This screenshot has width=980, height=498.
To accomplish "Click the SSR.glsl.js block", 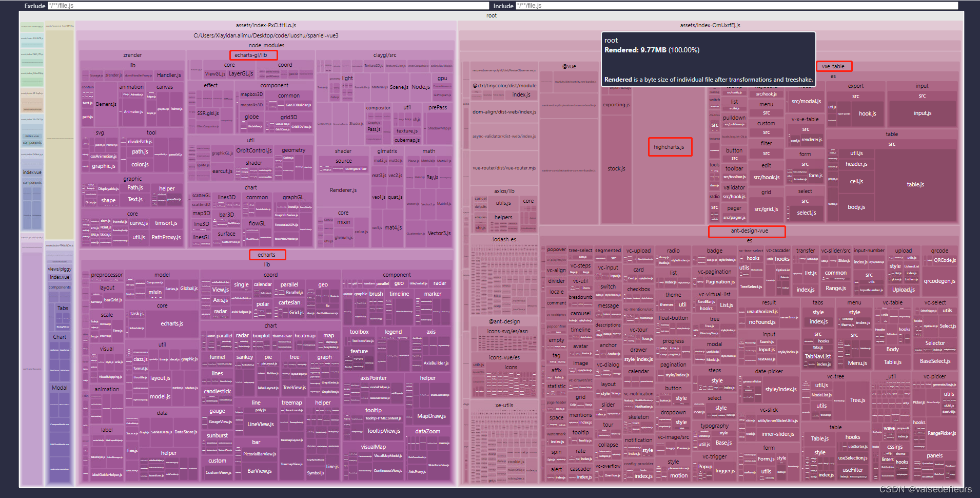I will [208, 113].
